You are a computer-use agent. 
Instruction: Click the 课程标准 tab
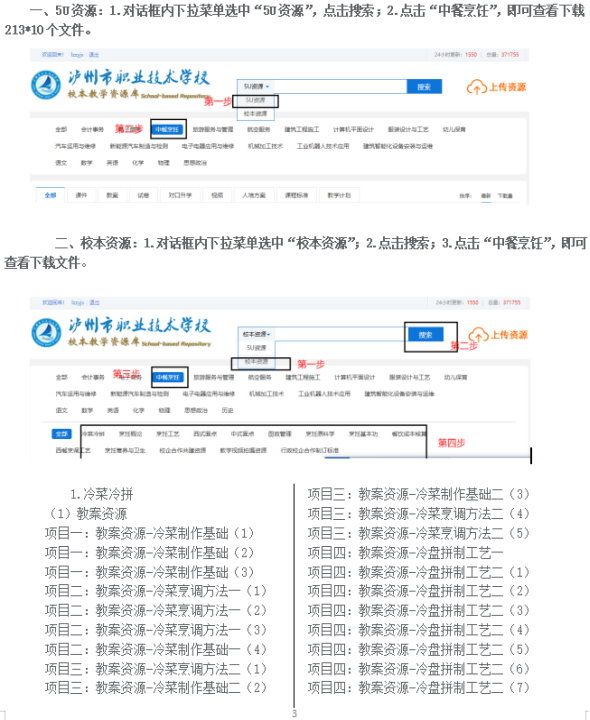(x=296, y=195)
